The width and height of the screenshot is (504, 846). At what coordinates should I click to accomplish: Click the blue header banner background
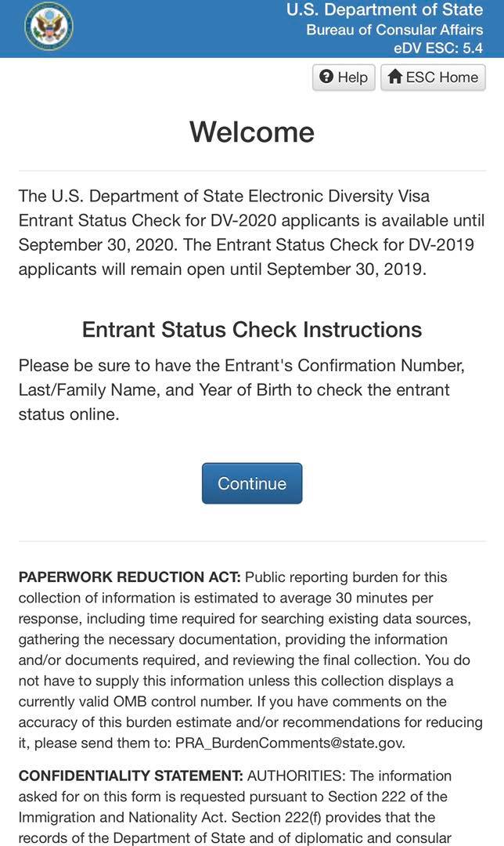coord(172,29)
